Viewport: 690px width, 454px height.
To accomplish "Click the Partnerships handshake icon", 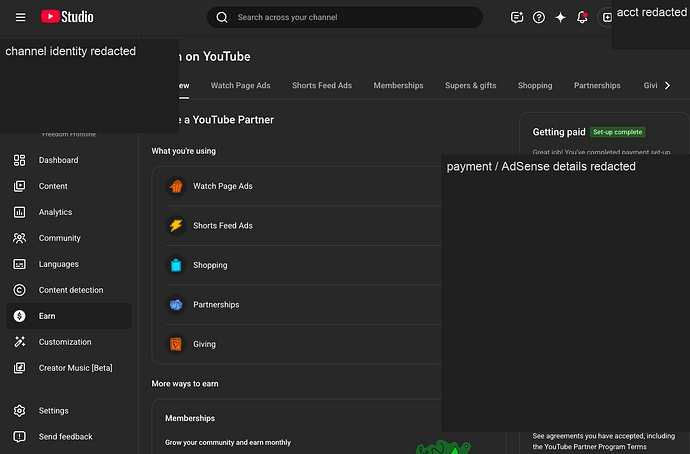I will (x=176, y=304).
